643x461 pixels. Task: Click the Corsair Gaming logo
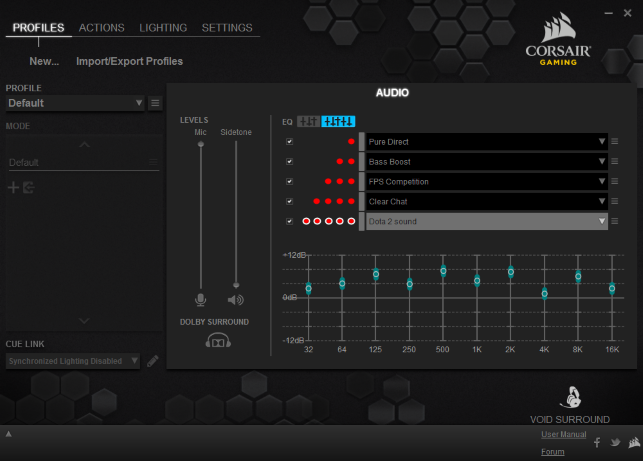click(x=558, y=39)
